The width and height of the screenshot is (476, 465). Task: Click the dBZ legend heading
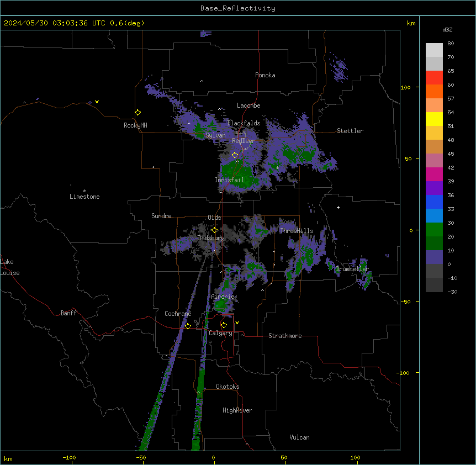click(447, 29)
